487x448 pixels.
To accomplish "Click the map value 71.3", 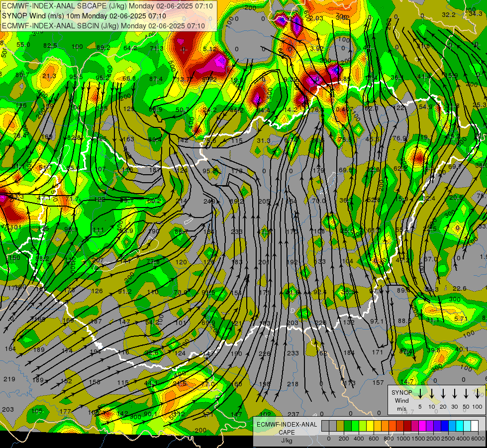I will click(157, 48).
